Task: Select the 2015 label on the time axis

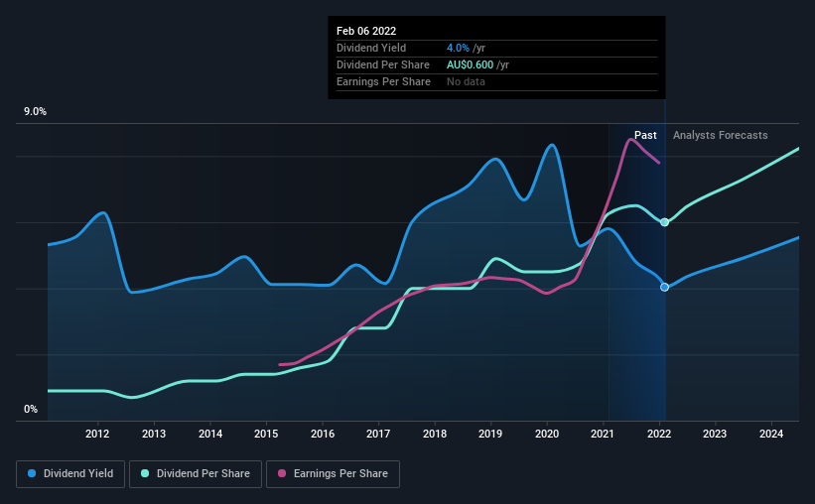Action: (266, 434)
